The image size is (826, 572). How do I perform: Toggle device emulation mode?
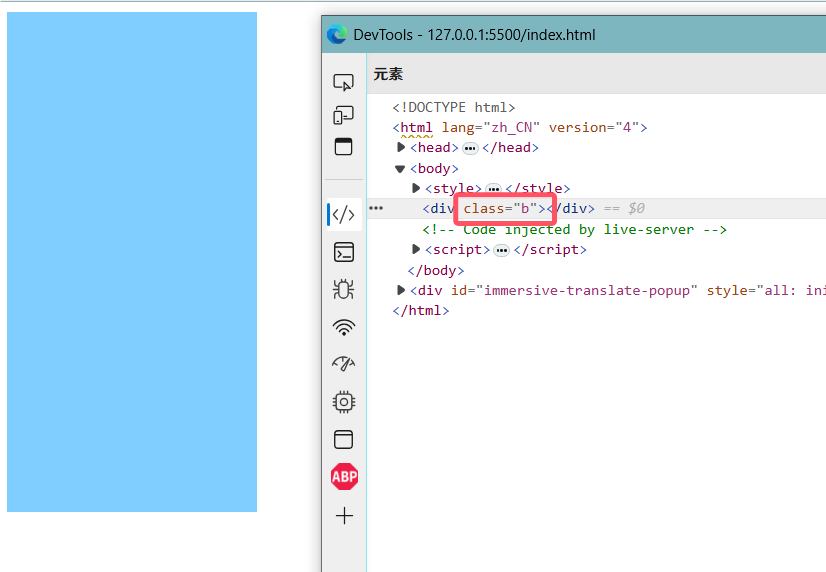click(344, 115)
